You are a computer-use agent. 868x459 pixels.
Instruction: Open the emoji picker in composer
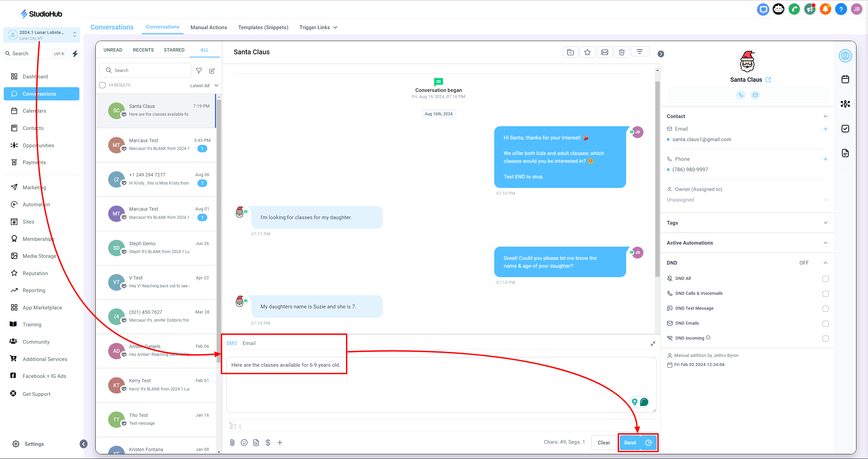tap(244, 442)
